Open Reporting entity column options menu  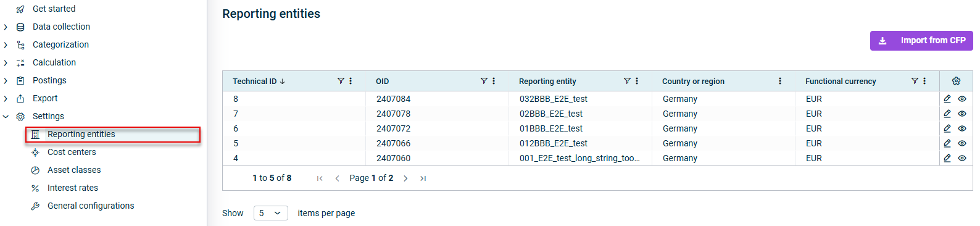(x=637, y=81)
